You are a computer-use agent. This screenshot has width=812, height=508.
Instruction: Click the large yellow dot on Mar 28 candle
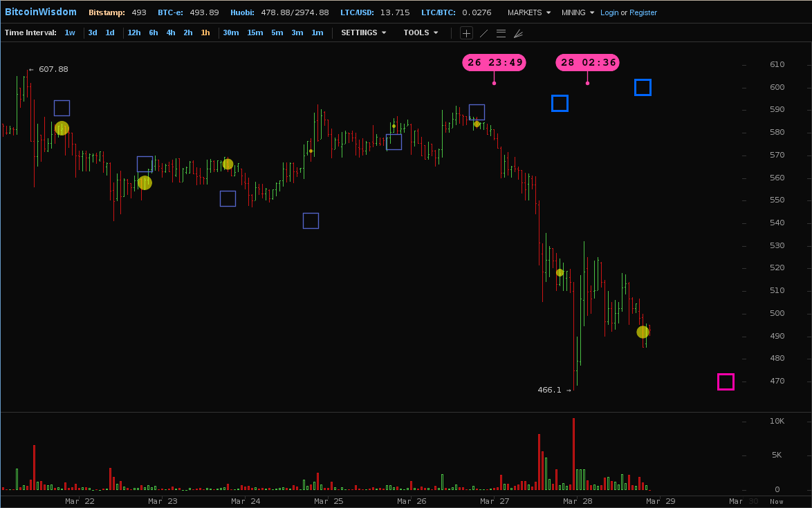coord(643,332)
